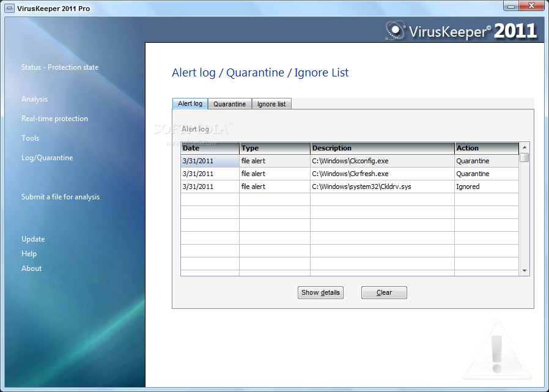Click file alert type in Ckrfresh.exe row
Viewport: 549px width, 392px height.
tap(275, 174)
